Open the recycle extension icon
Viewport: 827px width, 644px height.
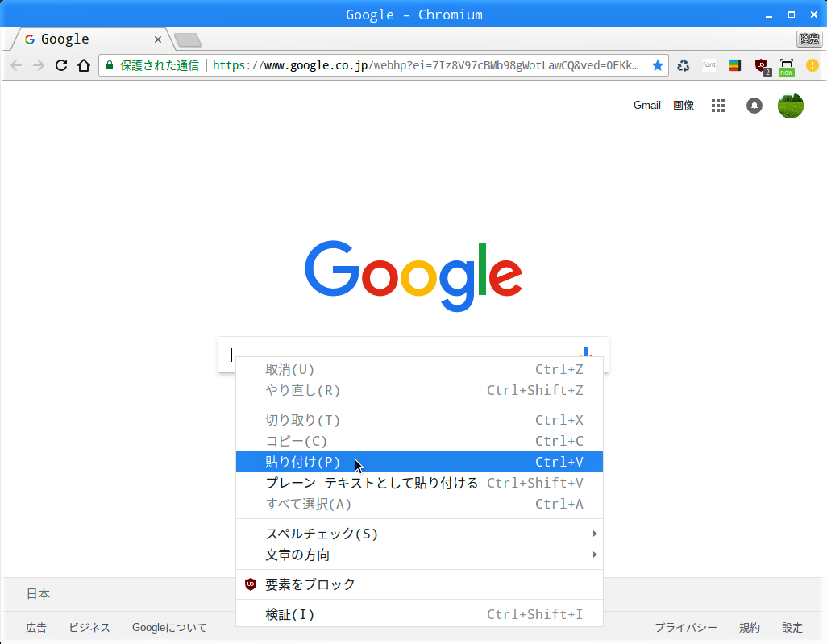tap(683, 65)
